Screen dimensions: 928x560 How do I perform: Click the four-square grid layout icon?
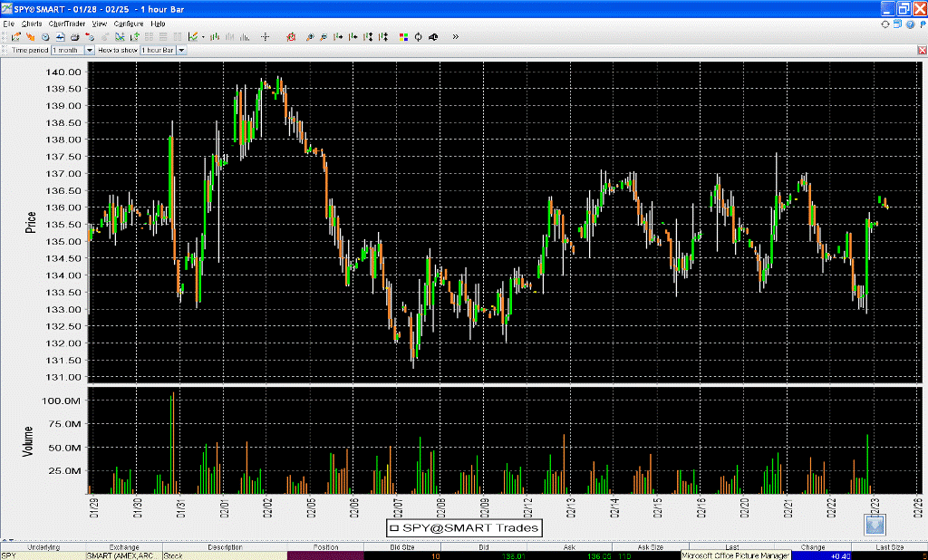[150, 37]
